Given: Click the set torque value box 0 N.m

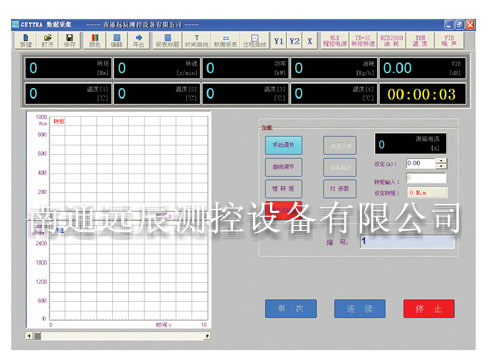Looking at the screenshot, I should click(x=427, y=193).
